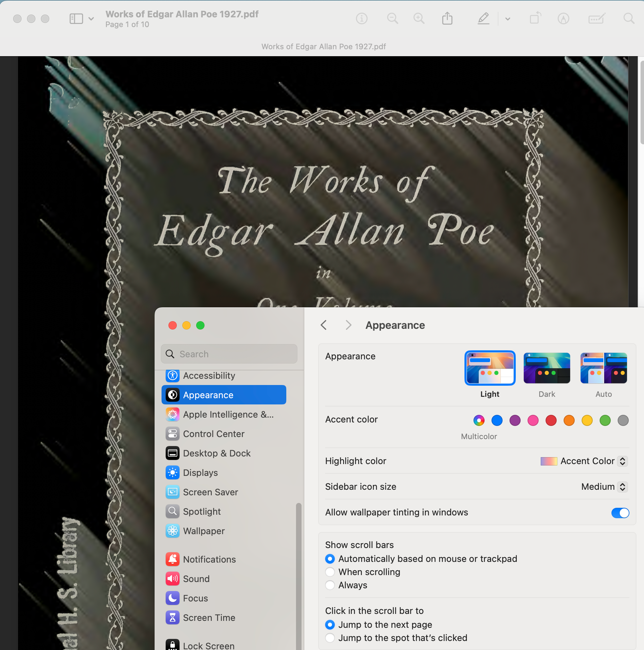Open the sidebar view options chevron
The image size is (644, 650).
[x=91, y=19]
